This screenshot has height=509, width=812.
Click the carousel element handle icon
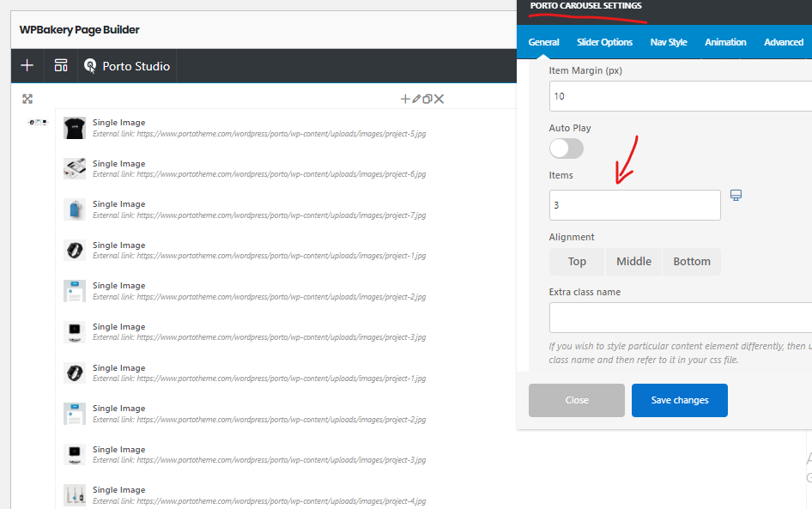tap(37, 122)
